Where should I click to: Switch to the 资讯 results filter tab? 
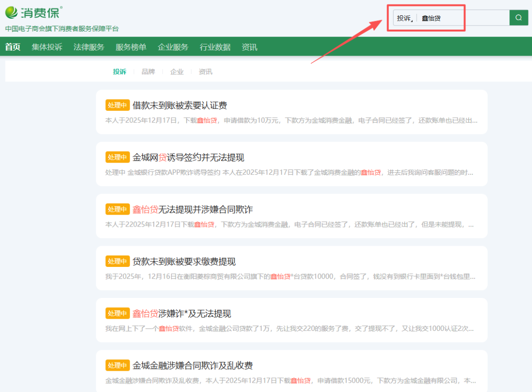[x=205, y=72]
